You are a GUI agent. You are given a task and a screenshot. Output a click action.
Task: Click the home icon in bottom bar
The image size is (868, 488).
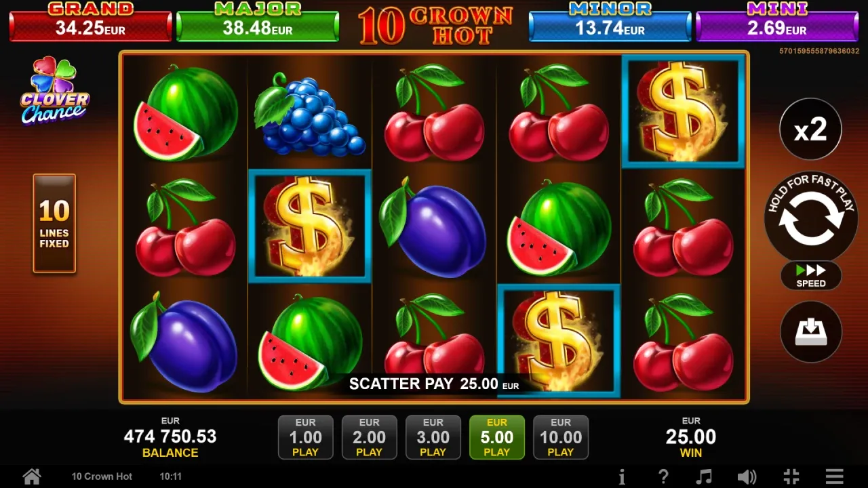(x=32, y=476)
